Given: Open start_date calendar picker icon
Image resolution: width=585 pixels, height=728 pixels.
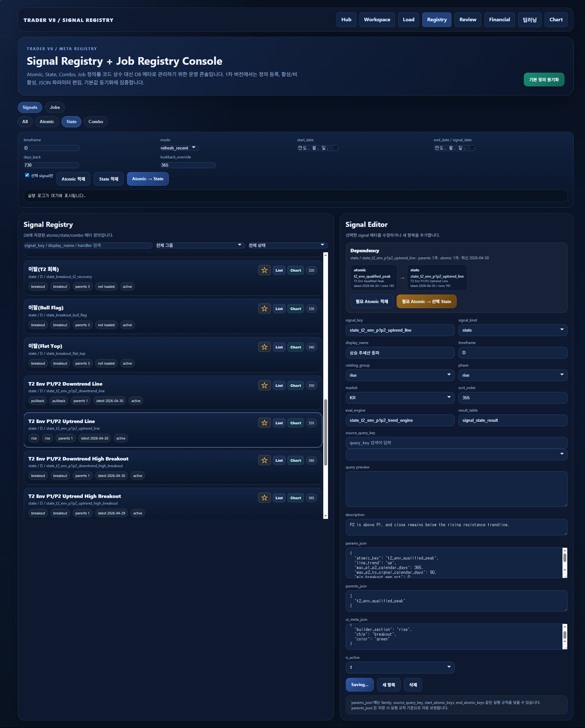Looking at the screenshot, I should [336, 148].
